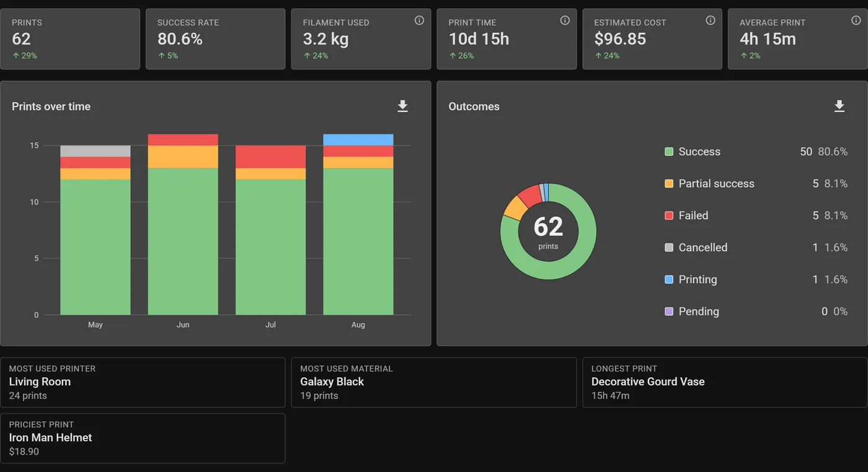Click the Print Time info icon
The height and width of the screenshot is (472, 868).
point(565,20)
